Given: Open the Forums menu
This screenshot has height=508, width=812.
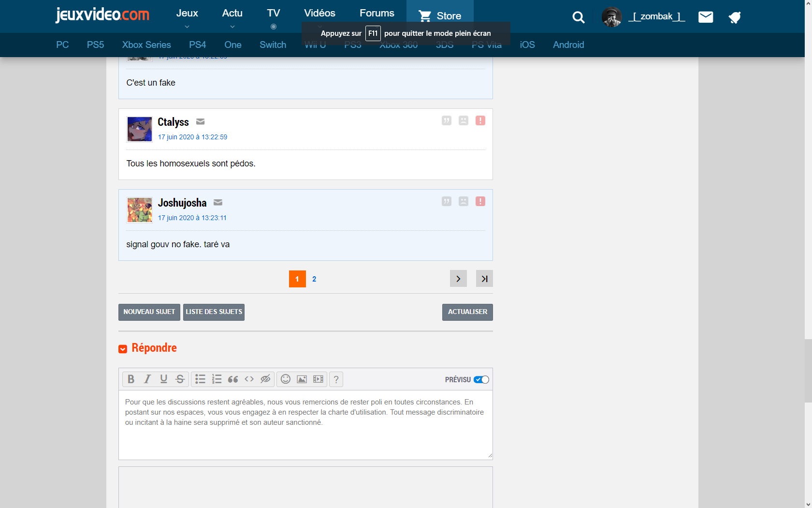Looking at the screenshot, I should pyautogui.click(x=377, y=14).
